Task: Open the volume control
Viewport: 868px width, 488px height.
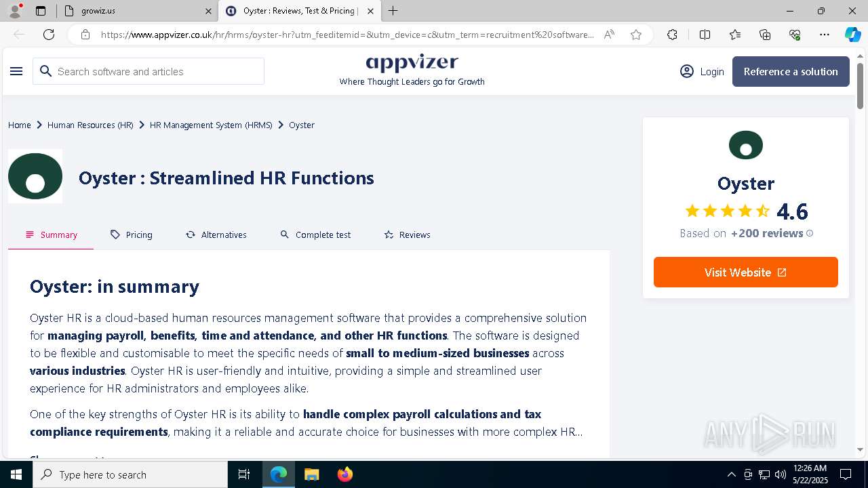Action: pyautogui.click(x=780, y=474)
